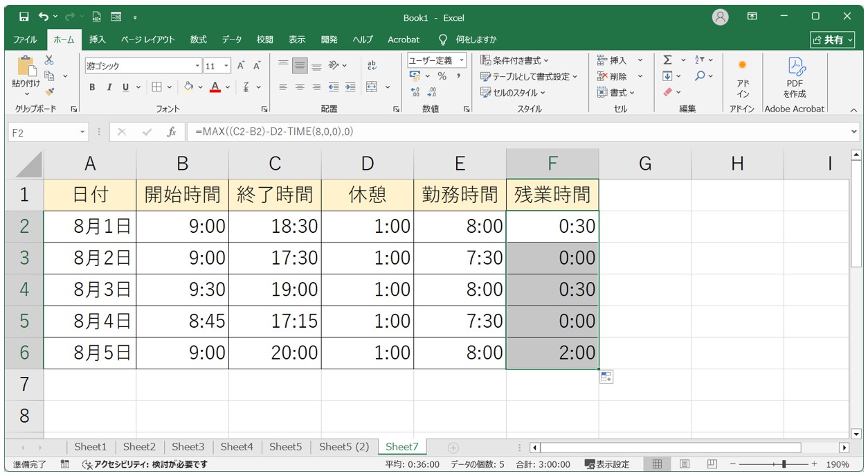The height and width of the screenshot is (476, 868).
Task: Adjust the zoom slider in status bar
Action: 783,464
